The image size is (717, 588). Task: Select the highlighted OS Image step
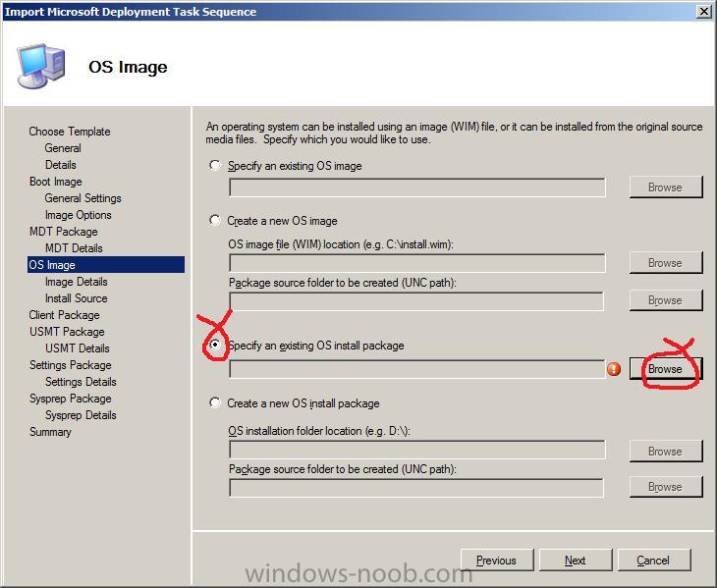click(x=106, y=264)
